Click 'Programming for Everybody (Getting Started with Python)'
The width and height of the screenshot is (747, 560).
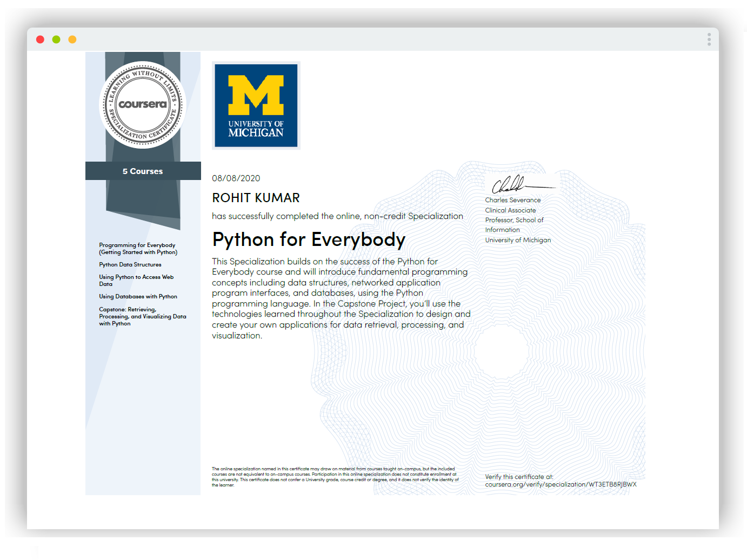[138, 249]
